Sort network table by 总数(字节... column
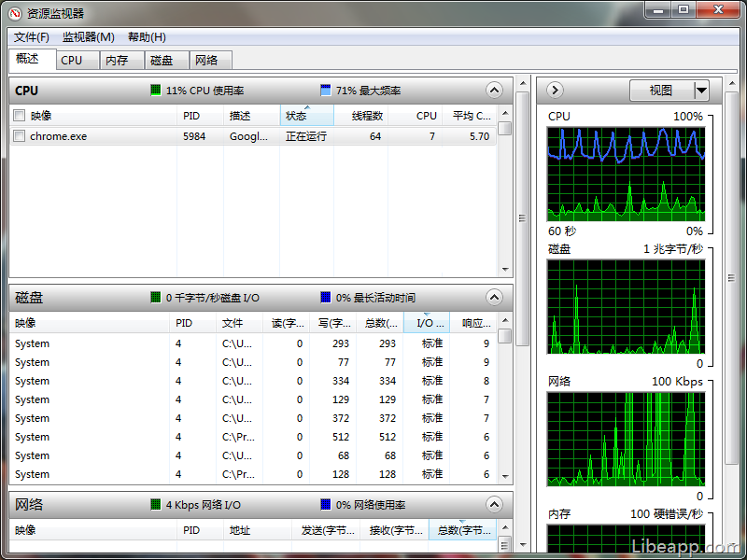This screenshot has height=560, width=747. click(462, 530)
